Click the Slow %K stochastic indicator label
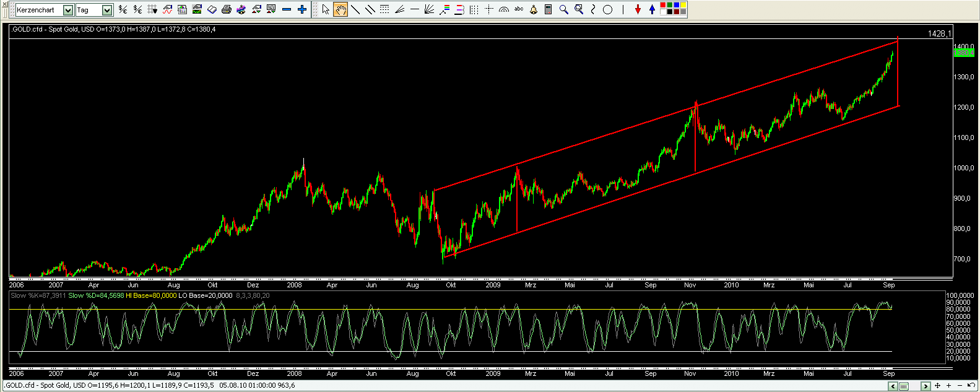Viewport: 980px width, 392px height. pos(38,295)
